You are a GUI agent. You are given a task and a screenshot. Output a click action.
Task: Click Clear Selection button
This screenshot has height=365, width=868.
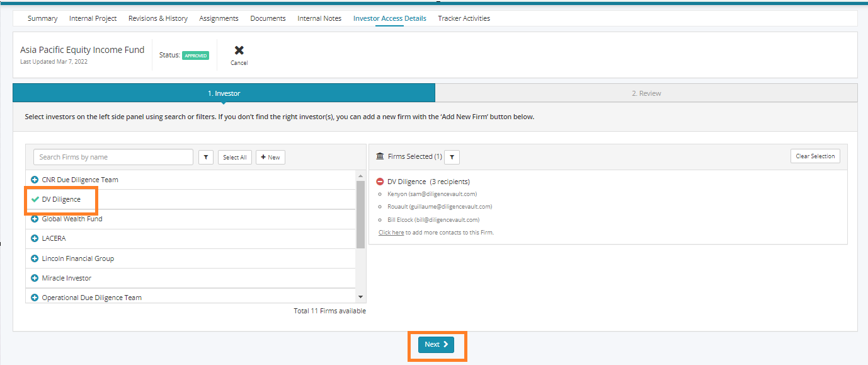(x=815, y=156)
